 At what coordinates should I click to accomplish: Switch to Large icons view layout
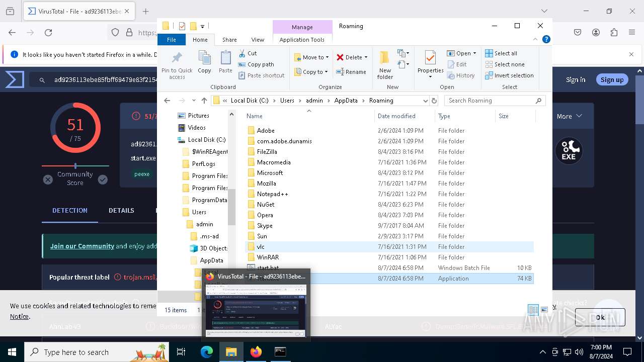pos(544,310)
